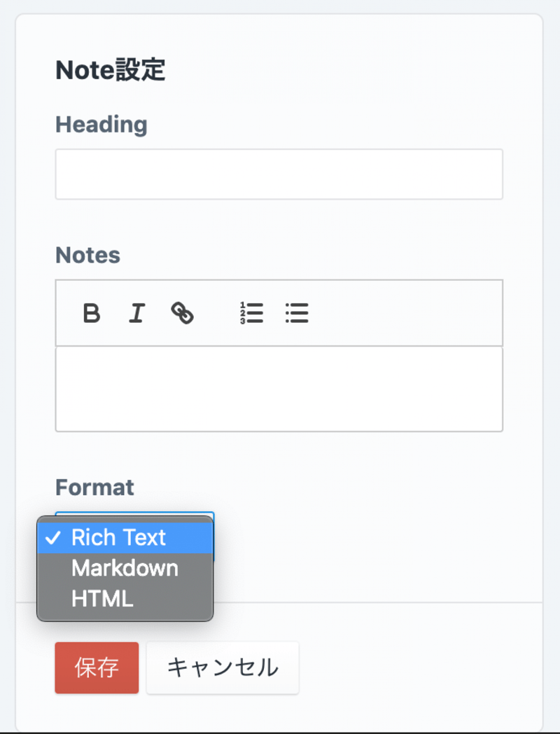This screenshot has width=560, height=734.
Task: Click the Heading field label
Action: 101,125
